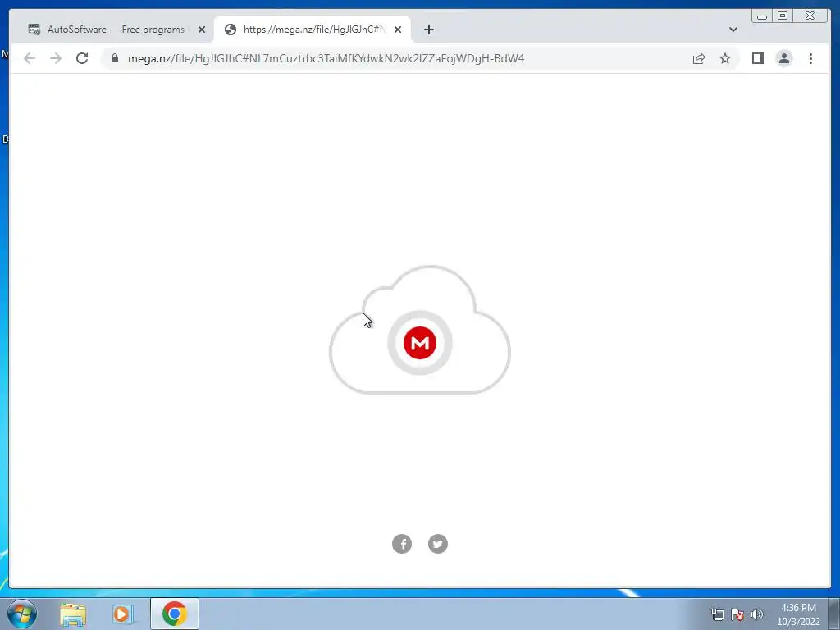840x630 pixels.
Task: Open the Chrome profile menu
Action: point(783,58)
